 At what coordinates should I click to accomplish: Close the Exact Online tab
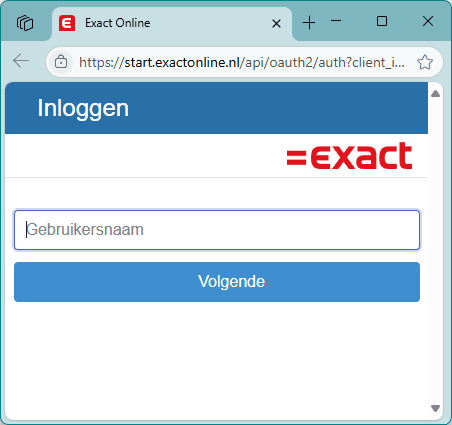pyautogui.click(x=276, y=23)
